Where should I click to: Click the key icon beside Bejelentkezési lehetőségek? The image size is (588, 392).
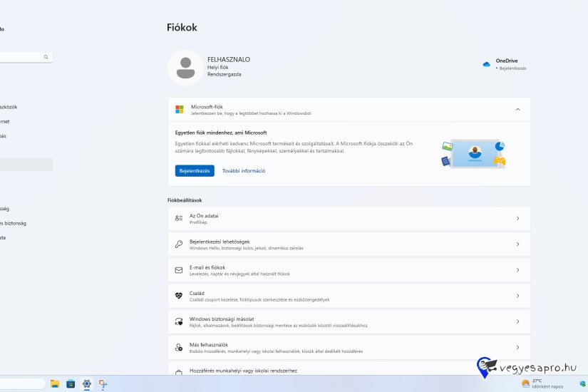[179, 244]
